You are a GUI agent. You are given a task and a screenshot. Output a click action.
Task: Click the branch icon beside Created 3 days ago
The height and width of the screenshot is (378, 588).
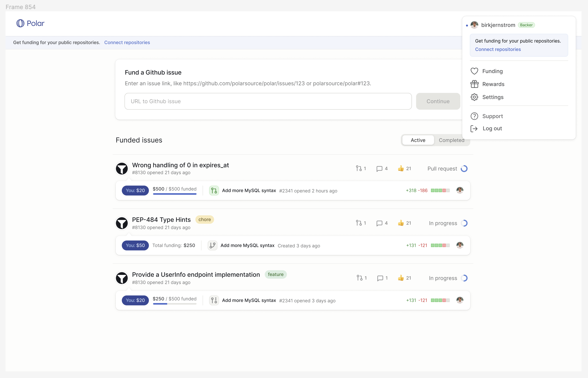(212, 245)
